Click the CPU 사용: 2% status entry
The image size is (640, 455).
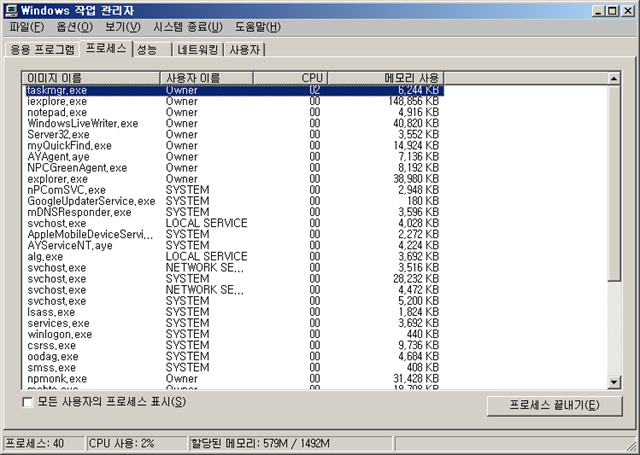[137, 443]
